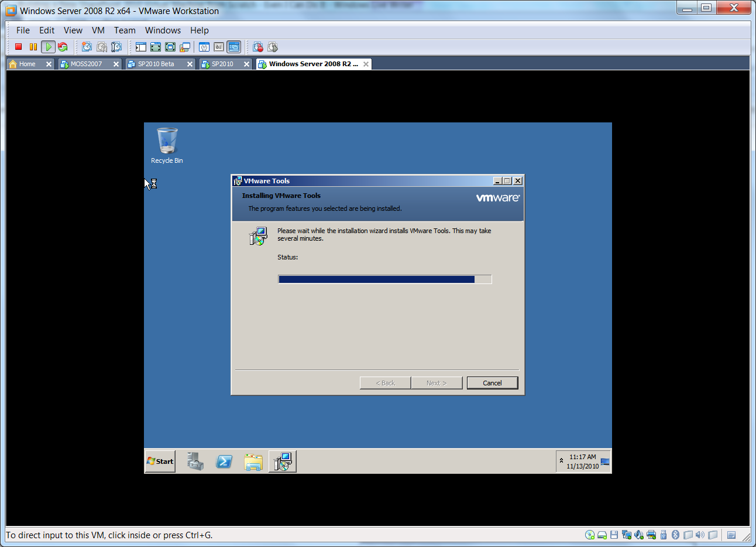Close the VMware Tools dialog
Viewport: 756px width, 547px height.
518,181
